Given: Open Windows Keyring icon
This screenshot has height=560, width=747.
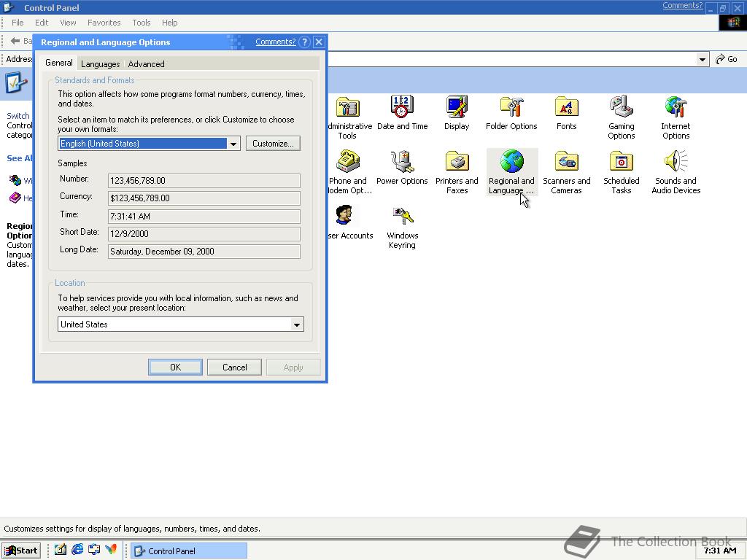Looking at the screenshot, I should [x=402, y=216].
